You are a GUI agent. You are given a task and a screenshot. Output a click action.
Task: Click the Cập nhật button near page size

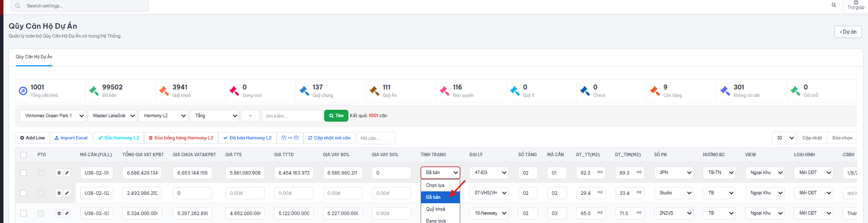[x=812, y=138]
